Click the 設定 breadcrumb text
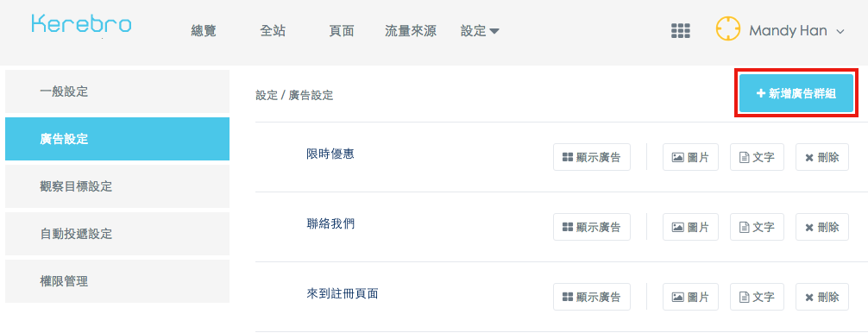This screenshot has width=868, height=333. pyautogui.click(x=266, y=96)
